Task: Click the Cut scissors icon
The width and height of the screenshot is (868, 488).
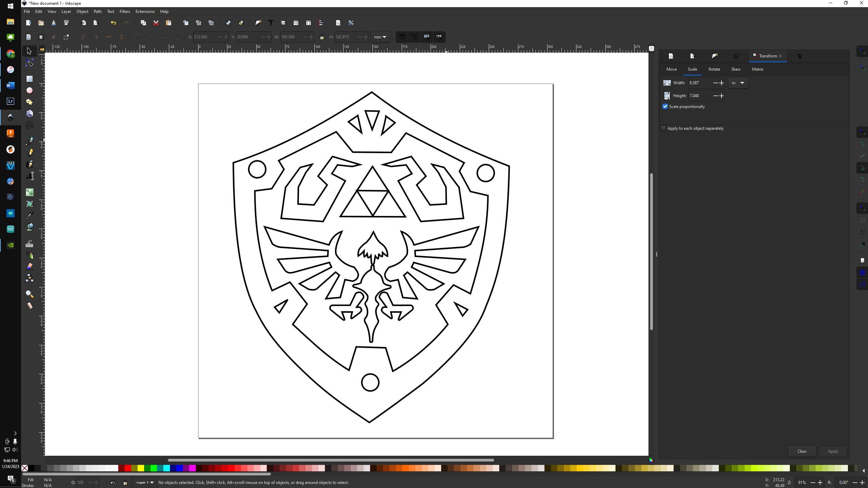Action: click(x=156, y=23)
